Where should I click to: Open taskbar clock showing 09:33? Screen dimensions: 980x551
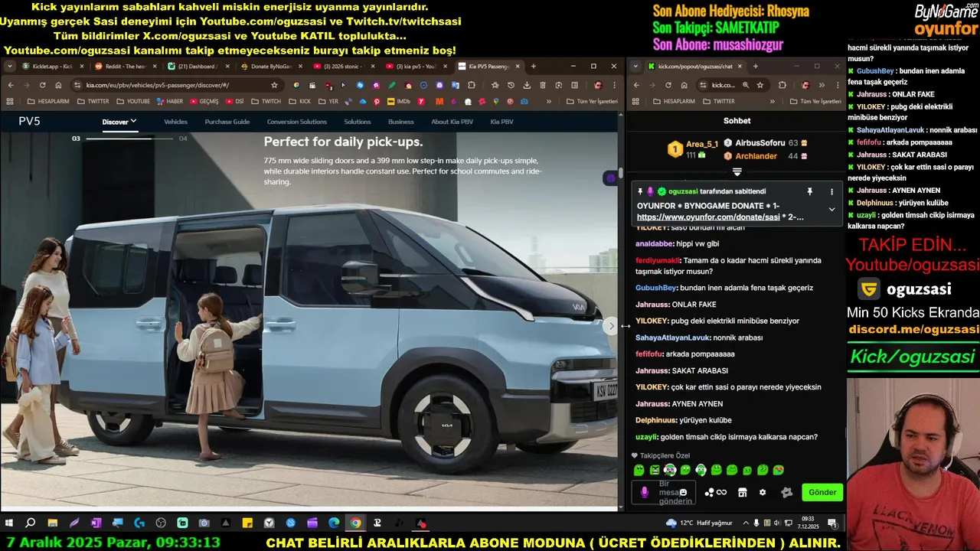coord(808,523)
